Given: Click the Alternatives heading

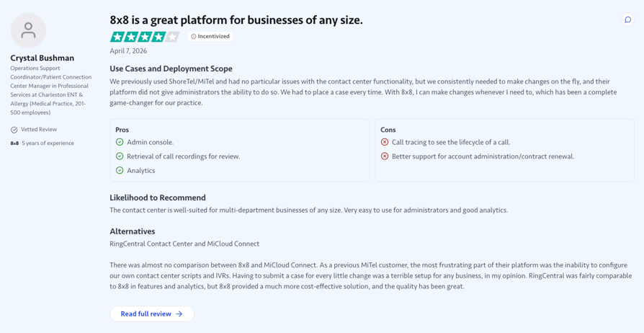Looking at the screenshot, I should point(133,231).
